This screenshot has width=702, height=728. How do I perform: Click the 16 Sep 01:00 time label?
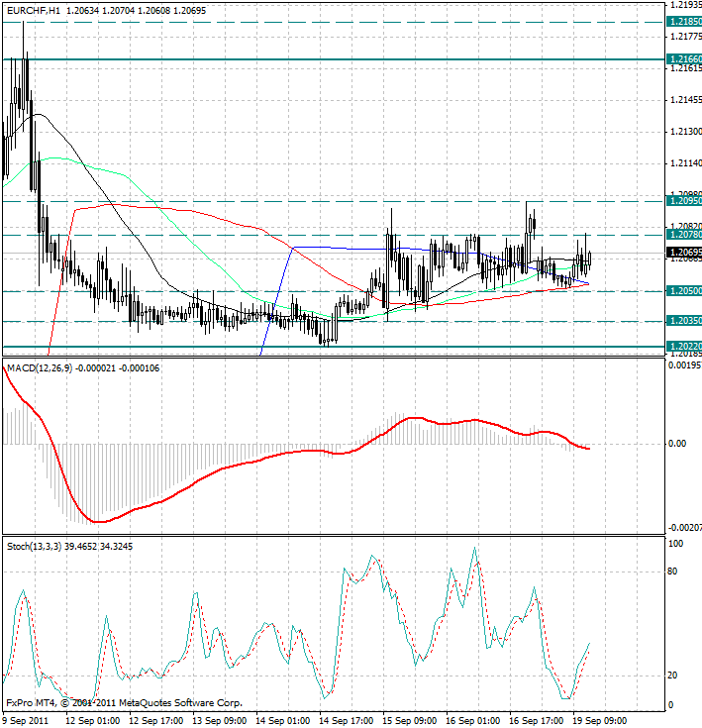click(x=473, y=721)
